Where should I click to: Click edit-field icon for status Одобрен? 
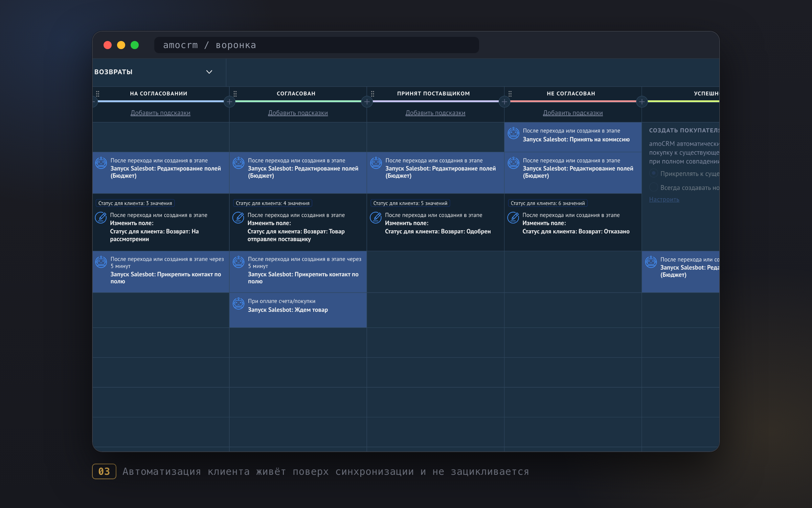[376, 217]
